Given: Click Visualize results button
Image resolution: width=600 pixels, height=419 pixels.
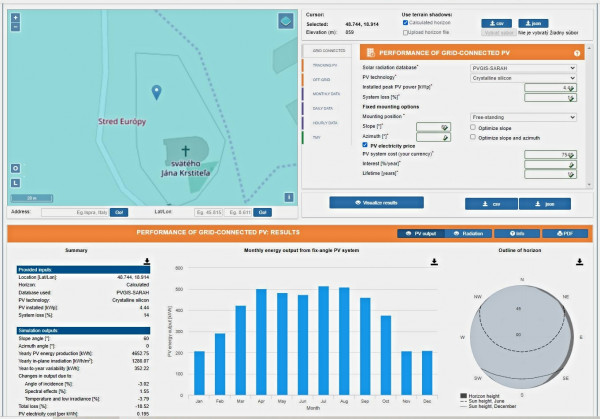Looking at the screenshot, I should tap(377, 202).
